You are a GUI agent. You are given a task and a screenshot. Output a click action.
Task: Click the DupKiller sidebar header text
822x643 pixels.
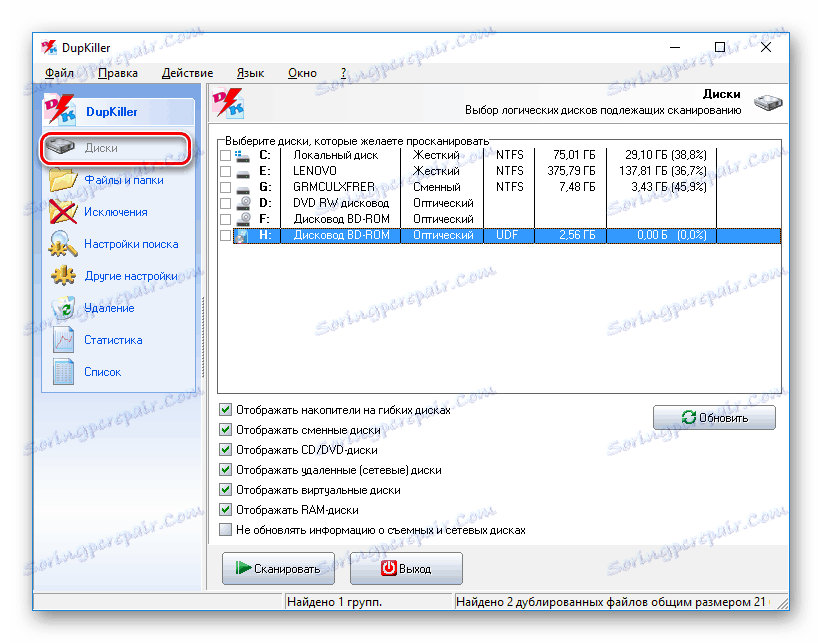(x=112, y=112)
